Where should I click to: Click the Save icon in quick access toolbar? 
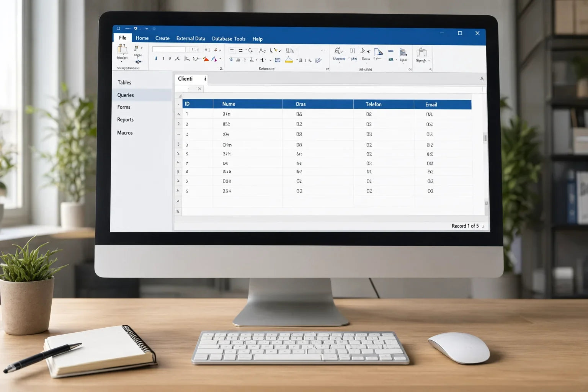(x=136, y=28)
